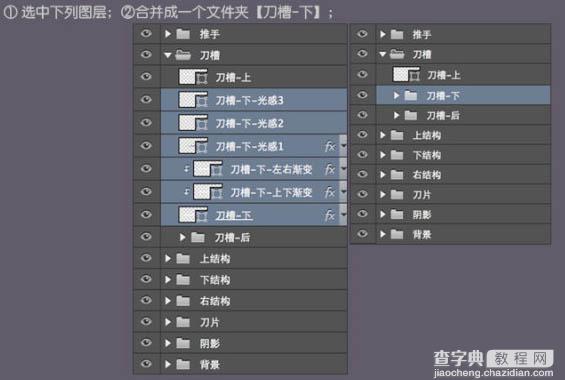Click the clipping mask arrow on 刀槽-下-左右渐变
Viewport: 565px width, 380px height.
tap(186, 169)
